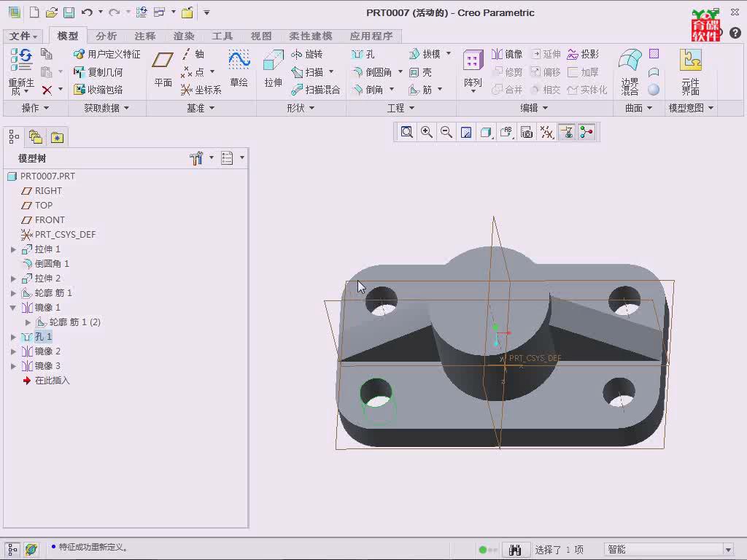747x560 pixels.
Task: Expand the Get Data (获取数据) group dropdown
Action: [x=107, y=108]
